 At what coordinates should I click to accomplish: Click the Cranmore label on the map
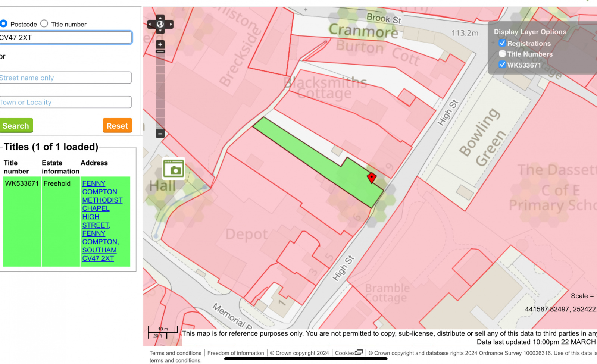point(364,31)
